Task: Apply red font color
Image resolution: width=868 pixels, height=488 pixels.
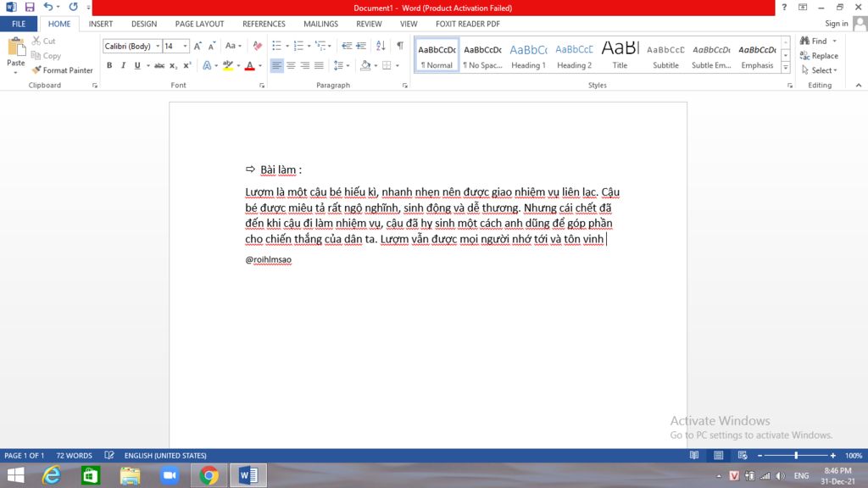Action: (250, 65)
